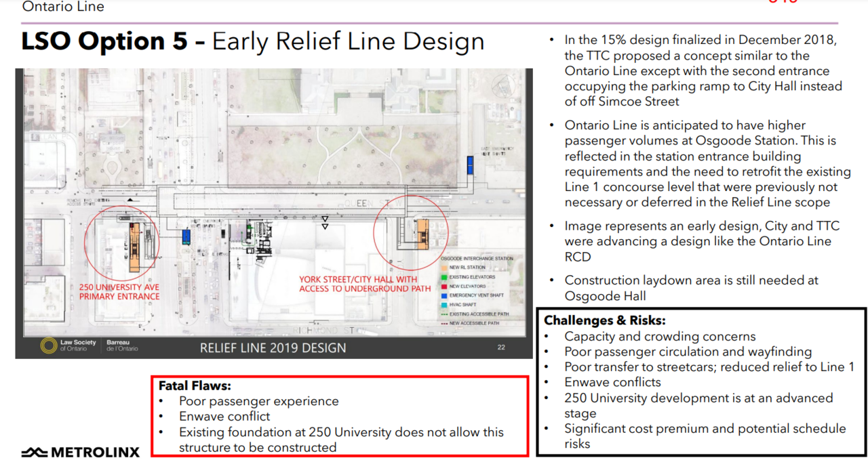Click the York Street/City Hall red label
This screenshot has height=462, width=868.
pyautogui.click(x=365, y=284)
